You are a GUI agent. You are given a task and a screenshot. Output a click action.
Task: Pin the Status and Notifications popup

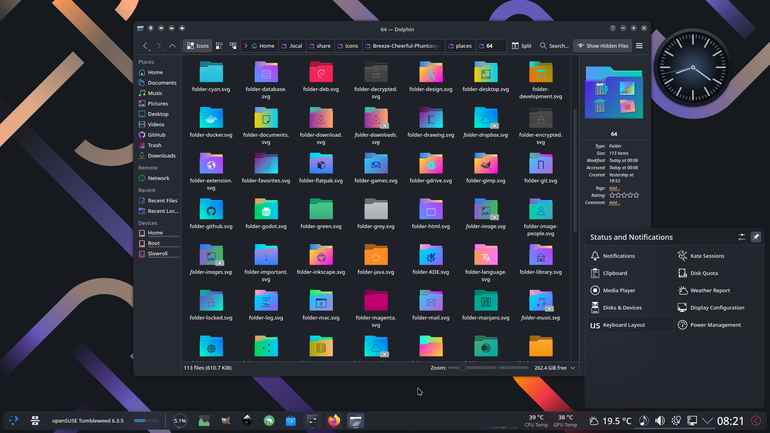(x=756, y=237)
